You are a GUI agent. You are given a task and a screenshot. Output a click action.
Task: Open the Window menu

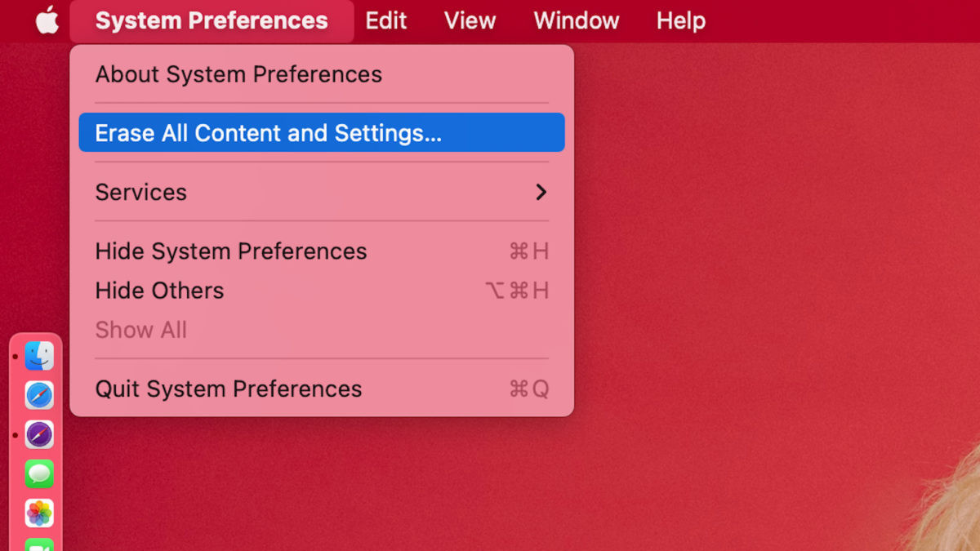[576, 20]
